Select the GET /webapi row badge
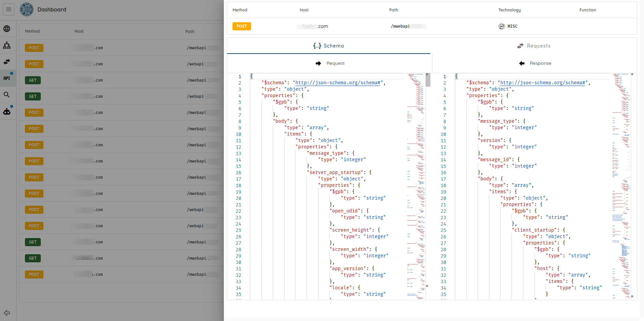The height and width of the screenshot is (321, 644). point(33,96)
